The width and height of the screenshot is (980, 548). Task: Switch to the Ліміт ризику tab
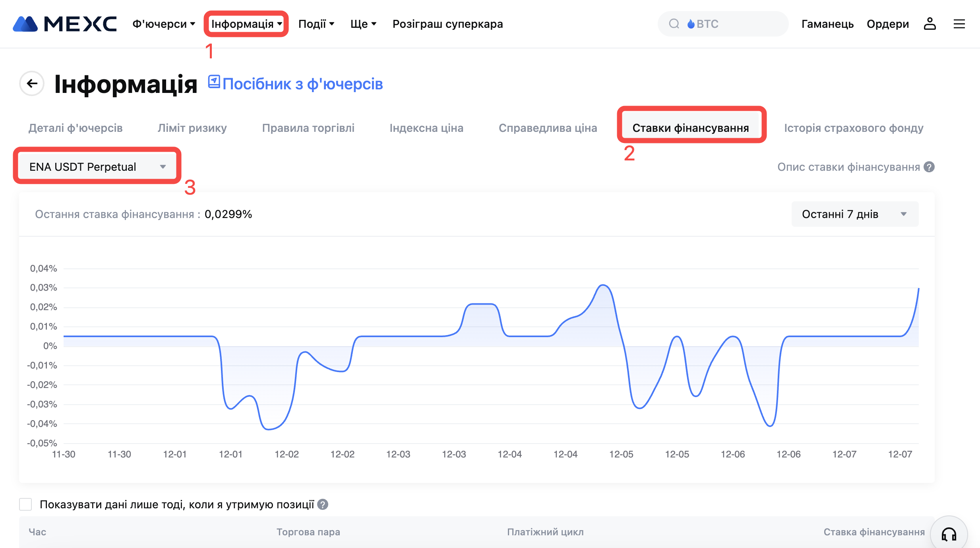pos(192,128)
